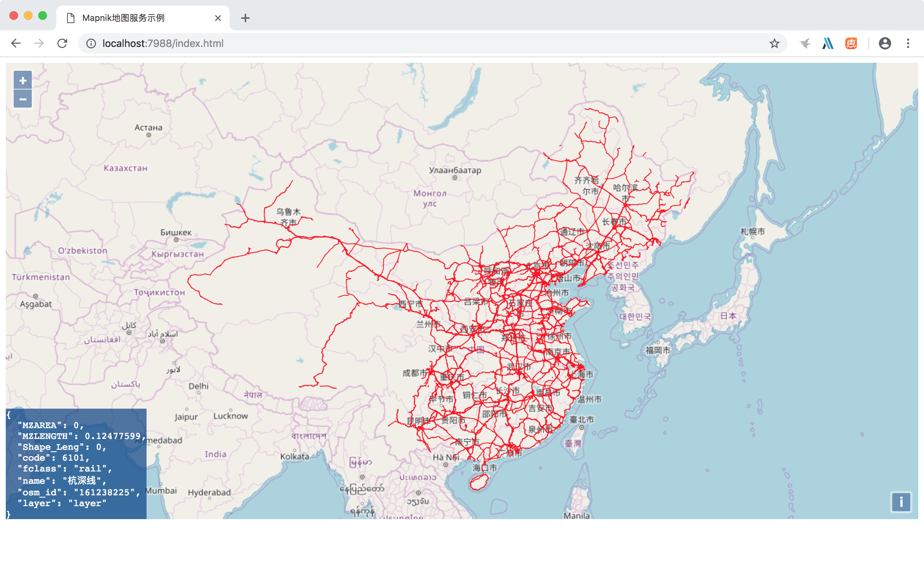Reload the current page
The height and width of the screenshot is (561, 924).
coord(62,43)
